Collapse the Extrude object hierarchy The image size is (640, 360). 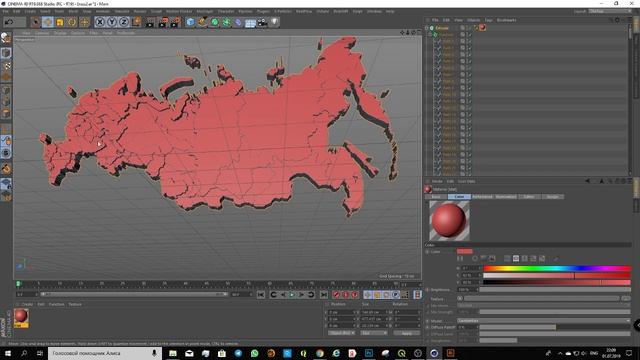tap(427, 28)
